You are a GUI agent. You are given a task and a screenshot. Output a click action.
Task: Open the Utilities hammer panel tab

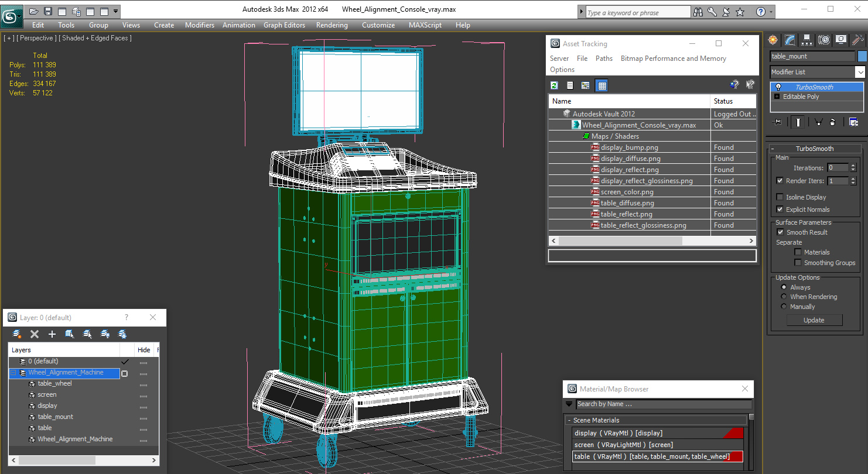point(858,40)
